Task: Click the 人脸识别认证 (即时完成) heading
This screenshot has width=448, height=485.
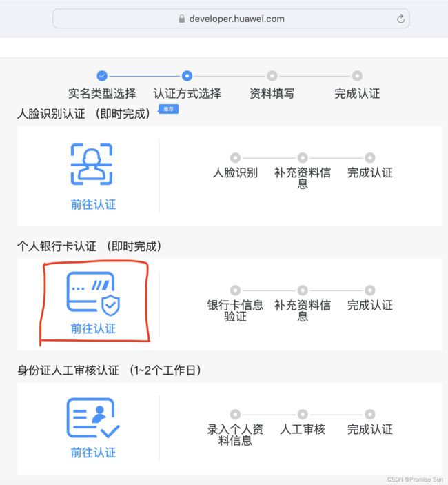Action: (x=84, y=114)
